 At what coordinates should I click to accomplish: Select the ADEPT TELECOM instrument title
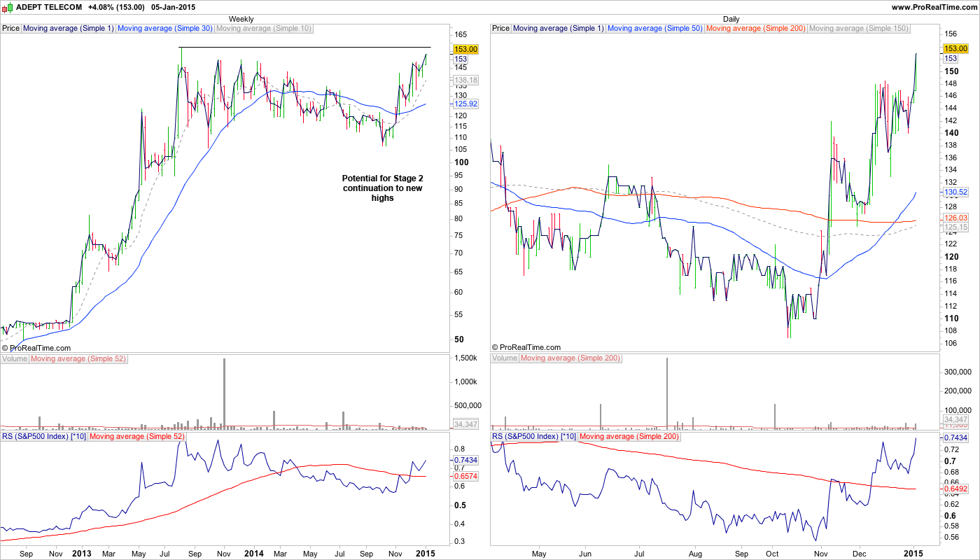point(48,7)
